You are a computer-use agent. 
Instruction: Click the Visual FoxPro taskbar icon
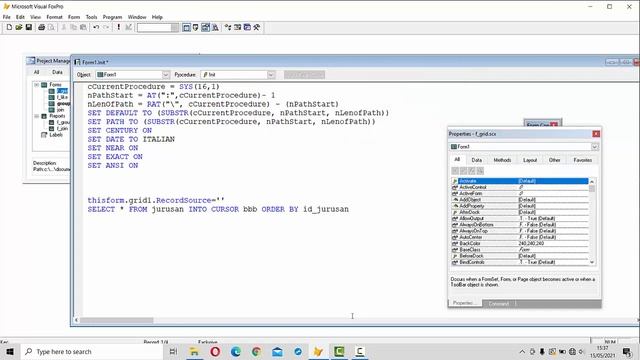pyautogui.click(x=318, y=351)
